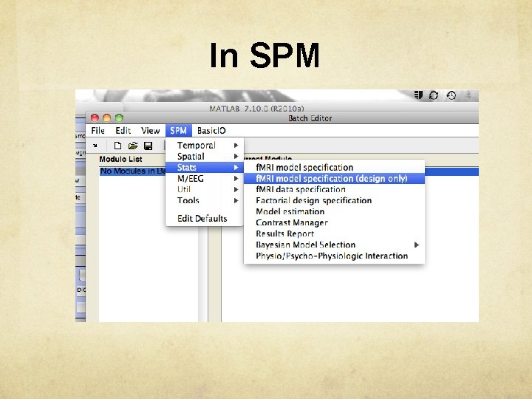Screen dimensions: 532x399
Task: Zoom the Batch Editor with the green button
Action: (x=119, y=117)
